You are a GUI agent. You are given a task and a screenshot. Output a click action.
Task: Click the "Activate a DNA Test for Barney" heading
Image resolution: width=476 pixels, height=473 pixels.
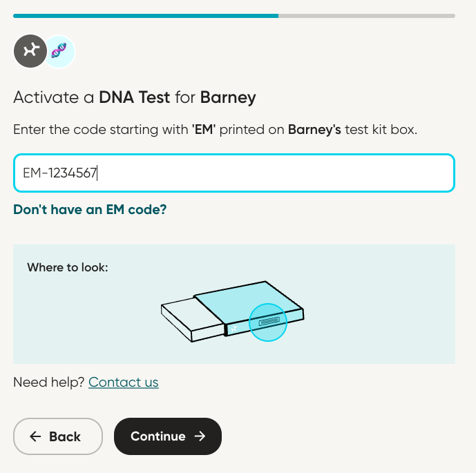pyautogui.click(x=135, y=97)
